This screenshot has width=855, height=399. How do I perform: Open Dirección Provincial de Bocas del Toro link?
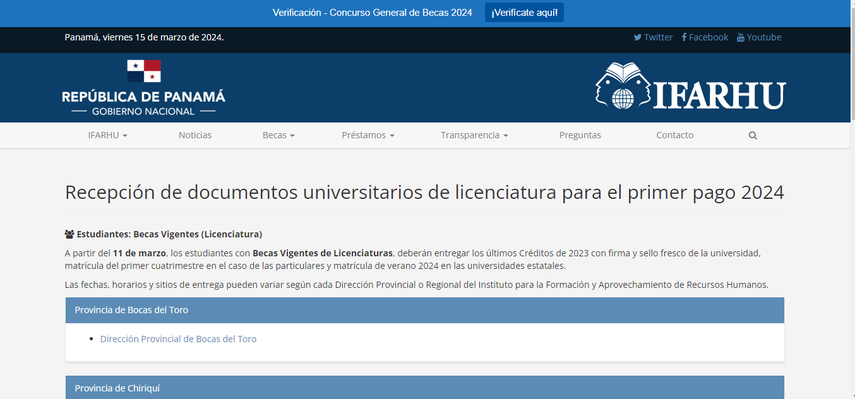(178, 339)
